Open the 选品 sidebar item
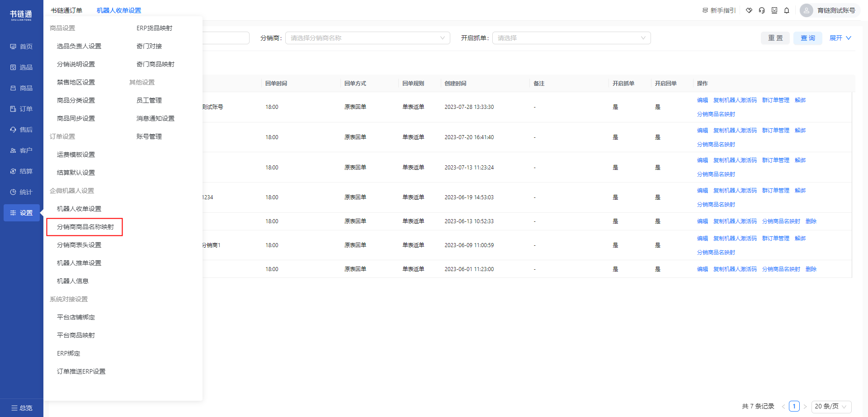868x417 pixels. tap(21, 67)
